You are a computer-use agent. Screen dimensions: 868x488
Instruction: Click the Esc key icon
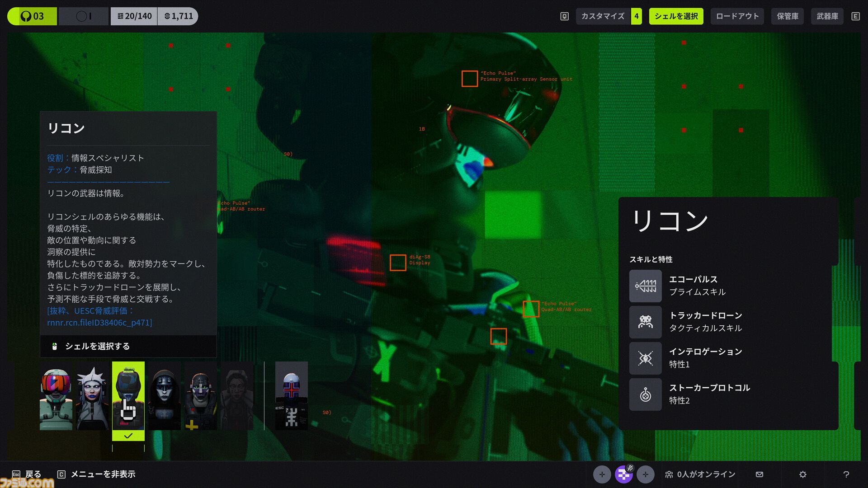pos(16,474)
